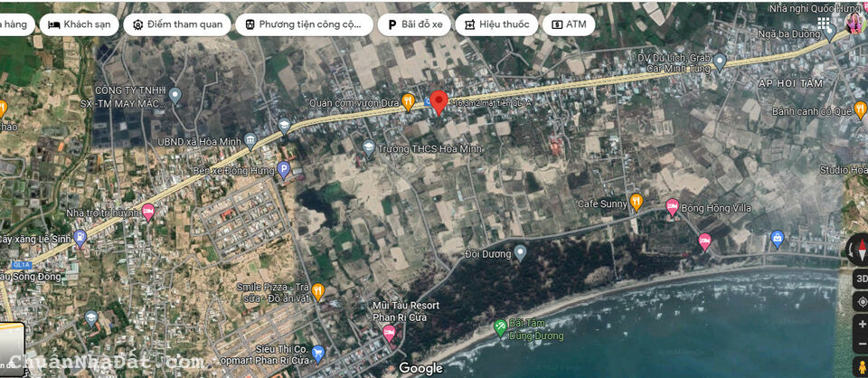Show ATM locations on map

coord(569,24)
